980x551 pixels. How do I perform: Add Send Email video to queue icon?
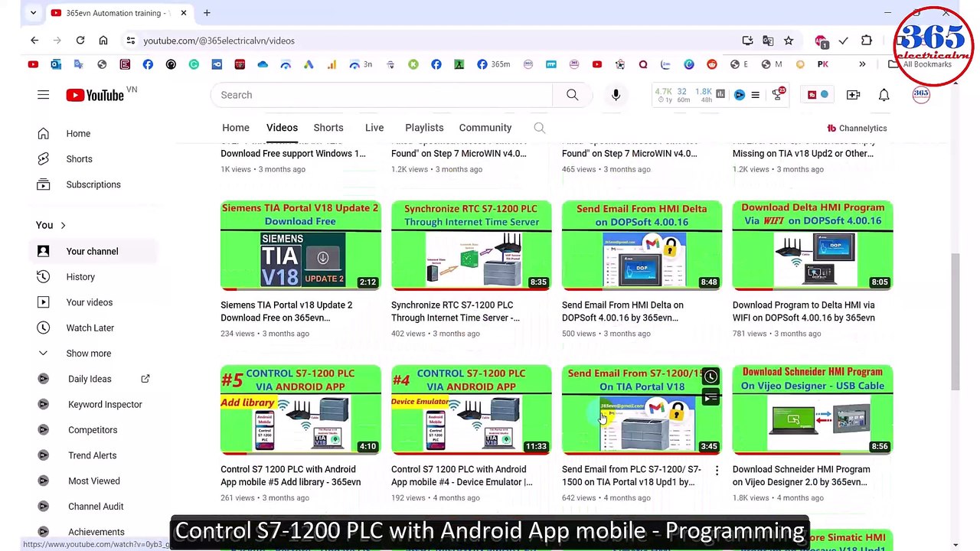tap(710, 397)
